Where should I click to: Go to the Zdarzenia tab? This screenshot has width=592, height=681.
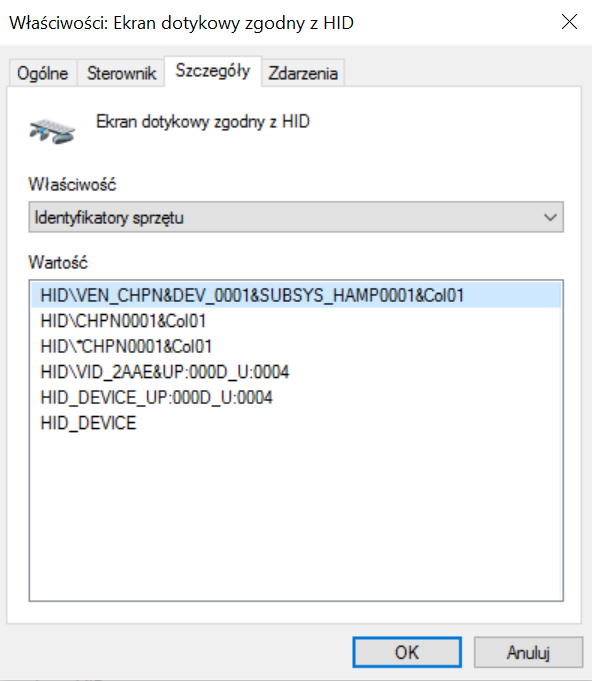(303, 73)
